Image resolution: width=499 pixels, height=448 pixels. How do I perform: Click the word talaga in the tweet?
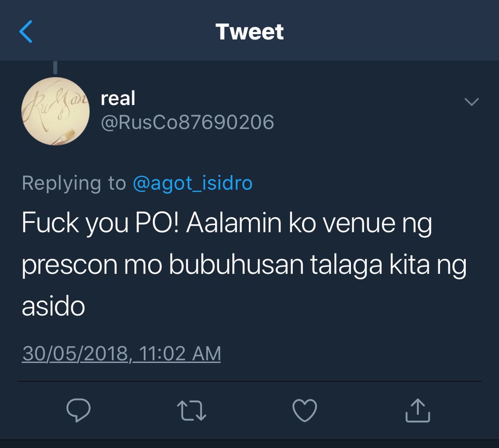346,265
